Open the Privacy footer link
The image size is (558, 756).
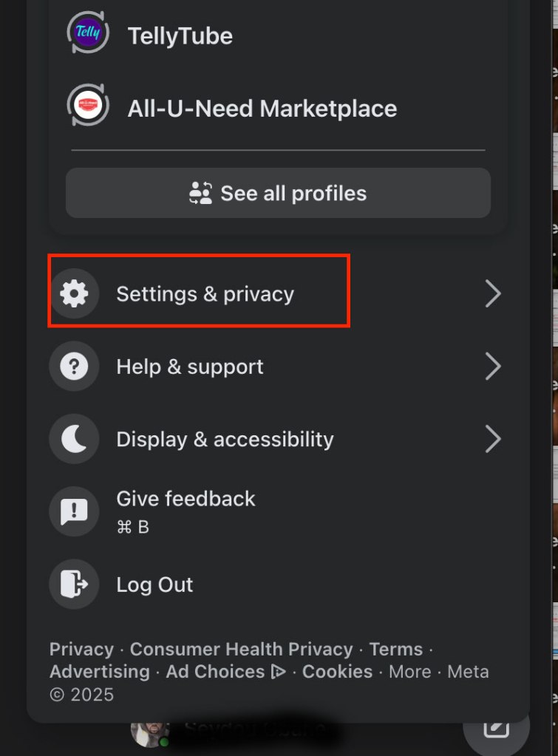coord(81,650)
